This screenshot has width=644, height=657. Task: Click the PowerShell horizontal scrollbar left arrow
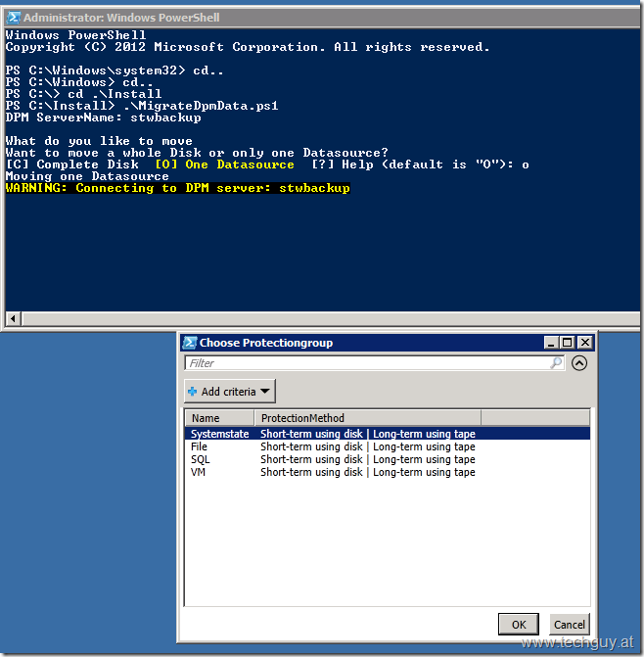[x=13, y=319]
